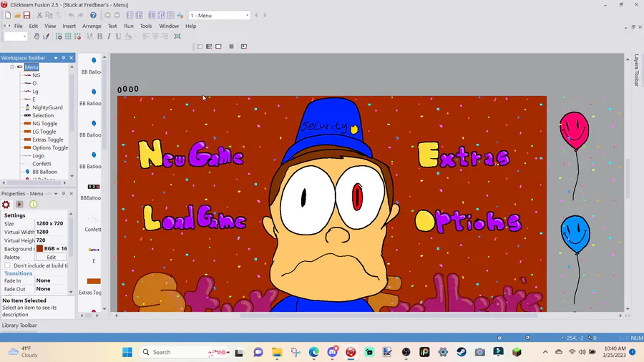Open an application with the folder icon
Screen dimensions: 644x362
(17, 15)
